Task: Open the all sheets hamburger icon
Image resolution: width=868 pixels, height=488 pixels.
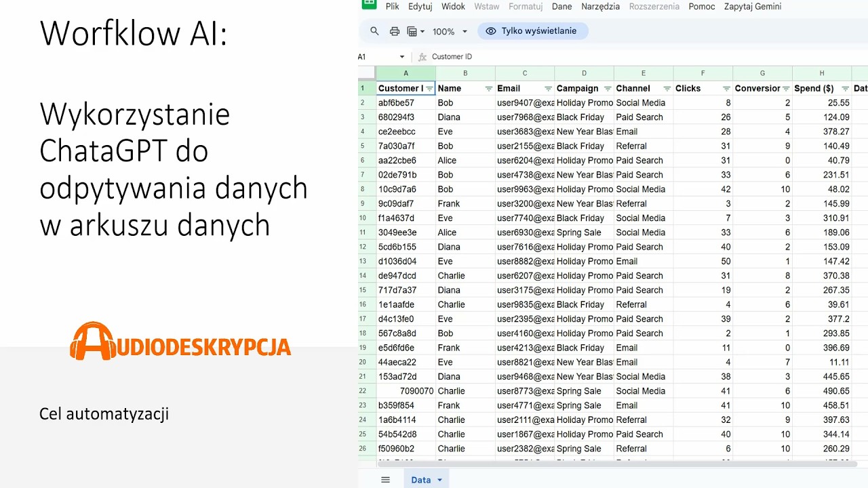Action: (x=385, y=480)
